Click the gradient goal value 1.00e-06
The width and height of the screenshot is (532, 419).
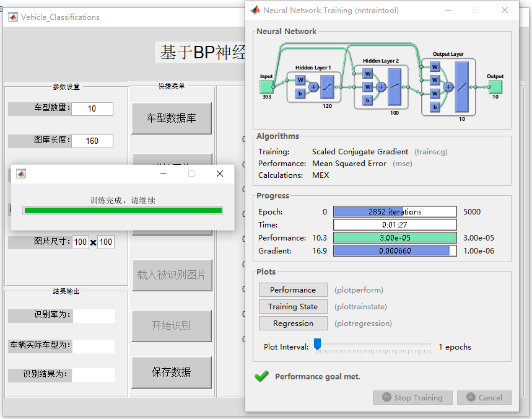pyautogui.click(x=479, y=251)
